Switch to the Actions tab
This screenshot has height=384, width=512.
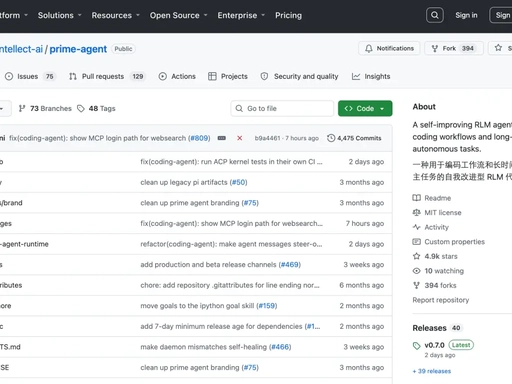click(177, 76)
